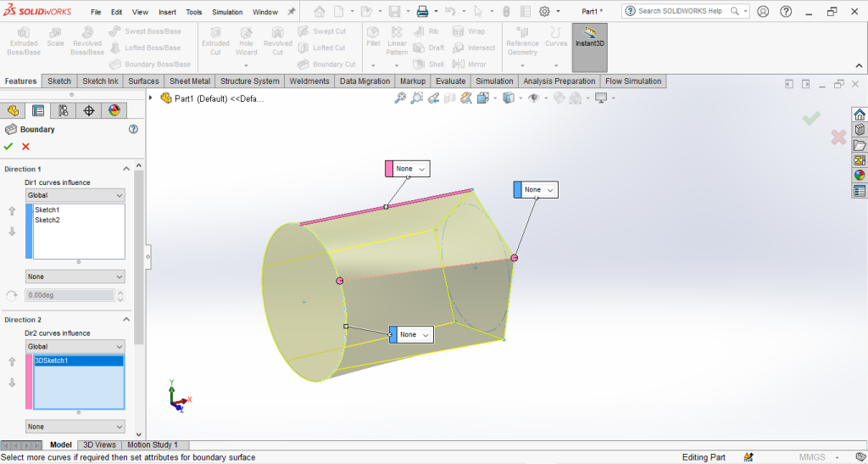Open the ConfigurationManager tab icon
The height and width of the screenshot is (464, 868).
64,110
